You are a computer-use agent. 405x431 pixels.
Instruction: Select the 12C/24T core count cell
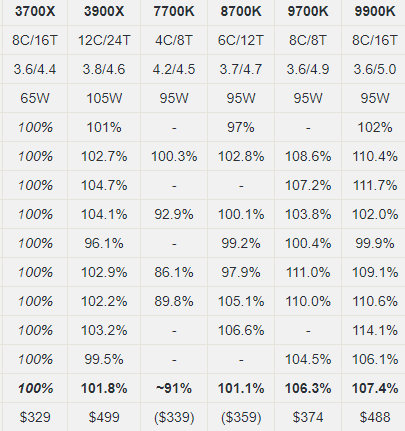(104, 40)
